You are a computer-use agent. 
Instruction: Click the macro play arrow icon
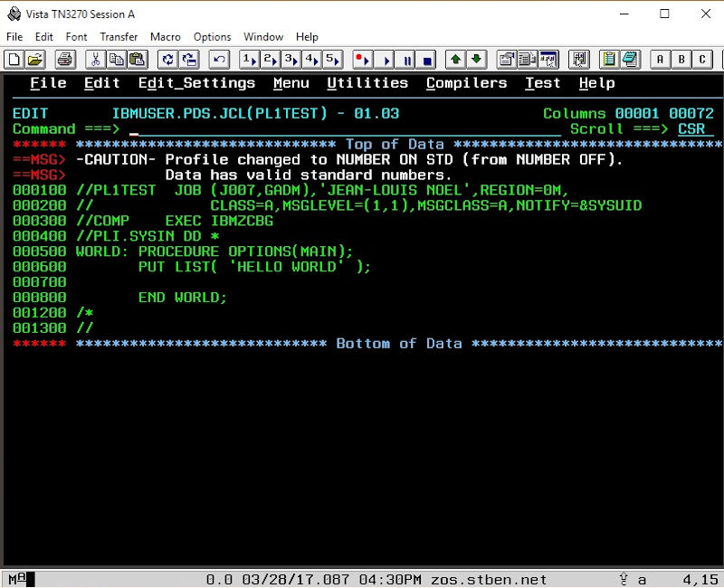384,60
